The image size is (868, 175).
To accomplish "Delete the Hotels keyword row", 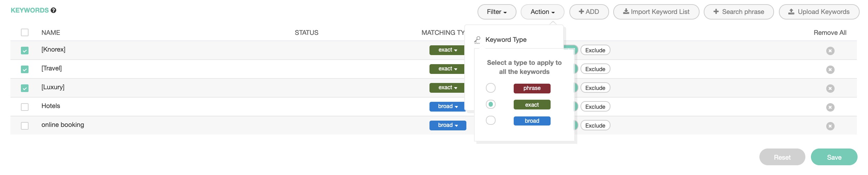I will (830, 107).
